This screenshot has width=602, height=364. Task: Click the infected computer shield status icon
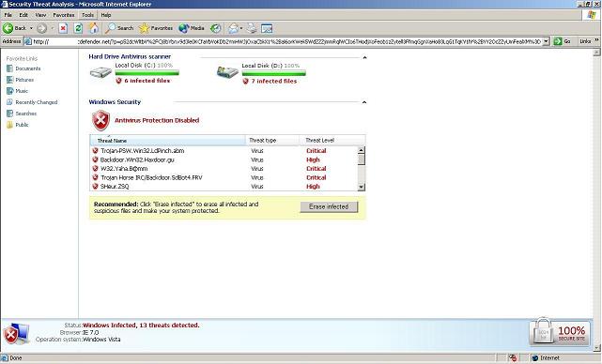pos(16,334)
